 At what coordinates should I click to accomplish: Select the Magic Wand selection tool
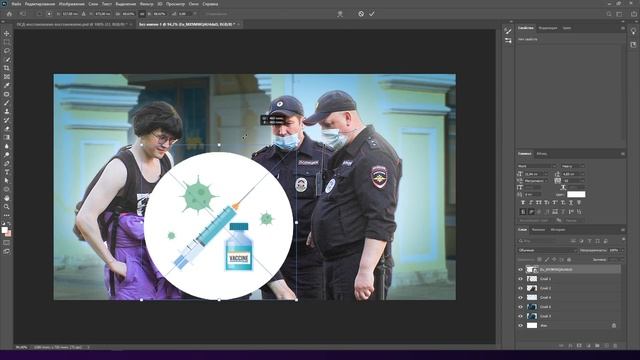7,60
